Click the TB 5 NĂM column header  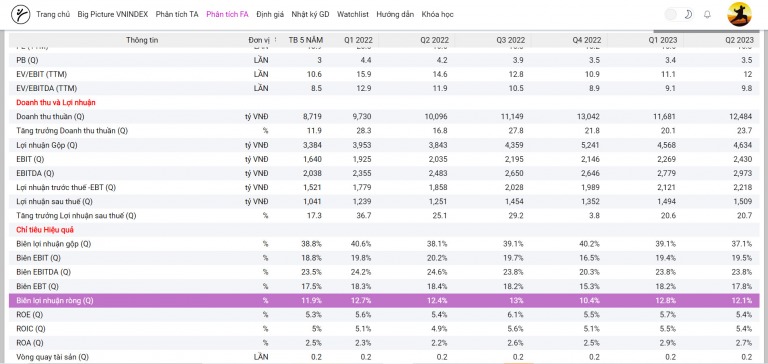point(306,40)
